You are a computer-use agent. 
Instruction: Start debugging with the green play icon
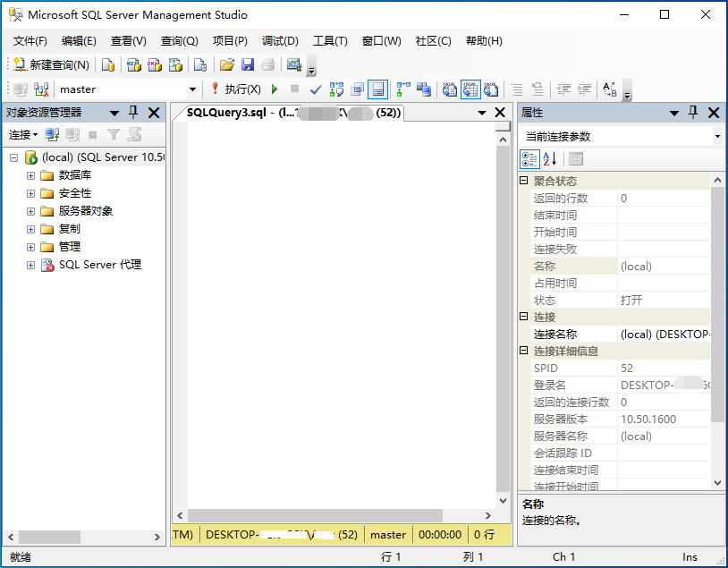click(275, 89)
